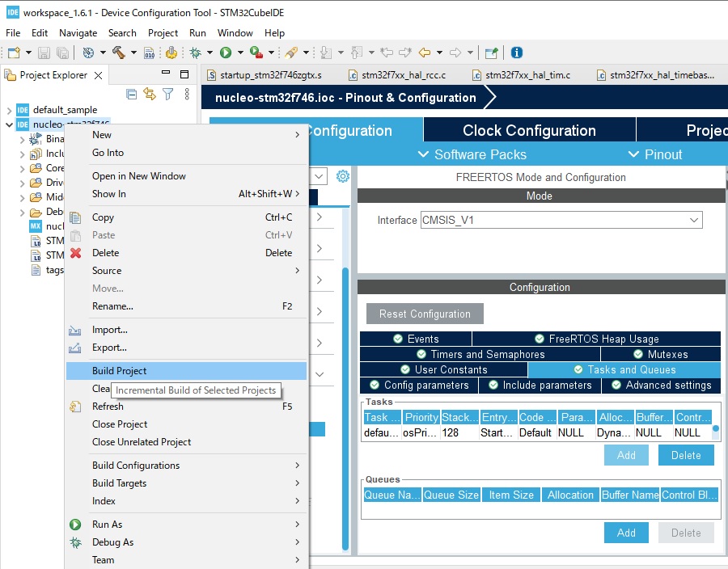Collapse all in Project Explorer
The height and width of the screenshot is (569, 728).
coord(132,95)
